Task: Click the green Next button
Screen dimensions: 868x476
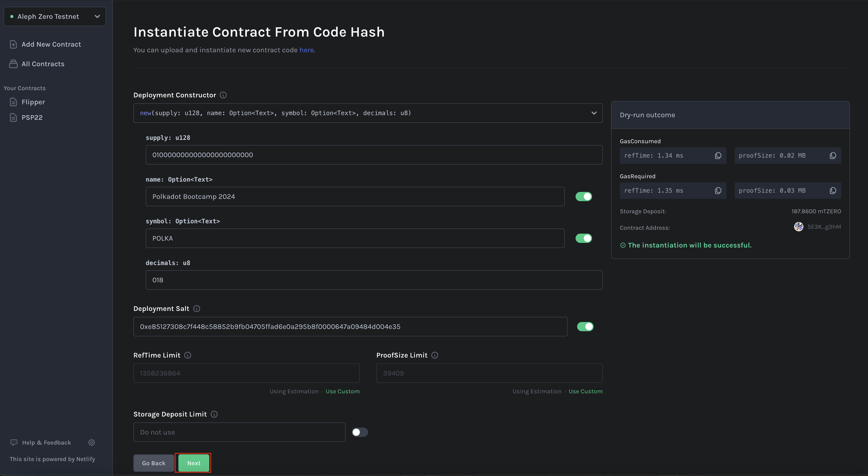Action: 194,463
